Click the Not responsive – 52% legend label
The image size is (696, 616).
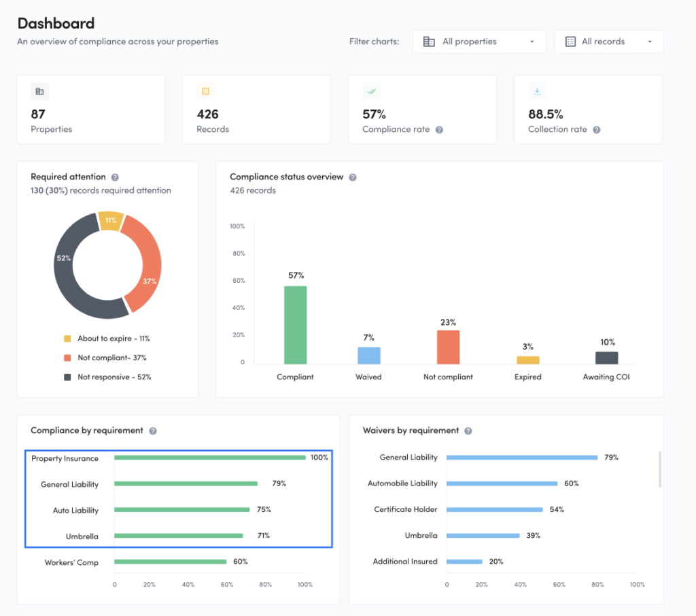(114, 377)
